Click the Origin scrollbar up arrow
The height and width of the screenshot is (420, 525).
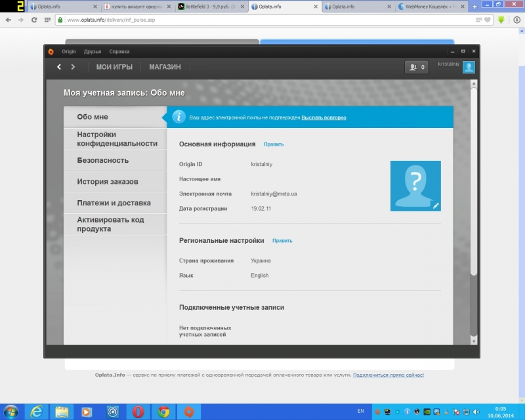[x=473, y=83]
